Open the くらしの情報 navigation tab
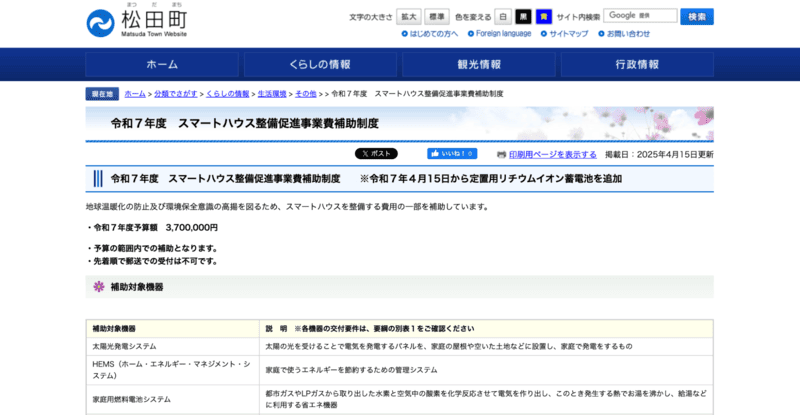Screen dimensions: 800x415 320,64
